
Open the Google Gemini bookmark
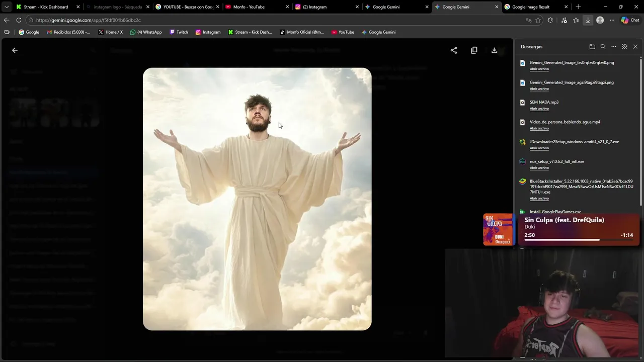tap(378, 32)
